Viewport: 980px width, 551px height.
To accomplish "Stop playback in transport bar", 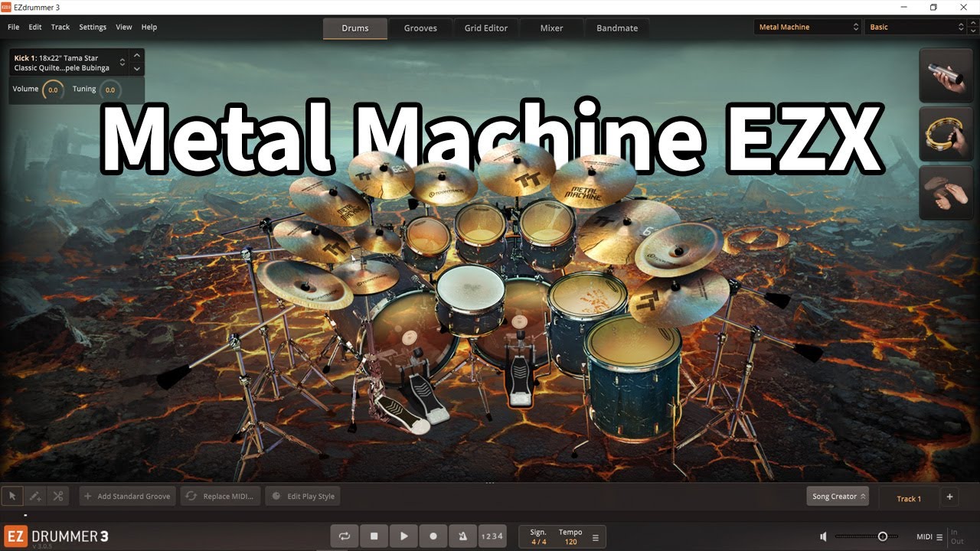I will coord(374,536).
